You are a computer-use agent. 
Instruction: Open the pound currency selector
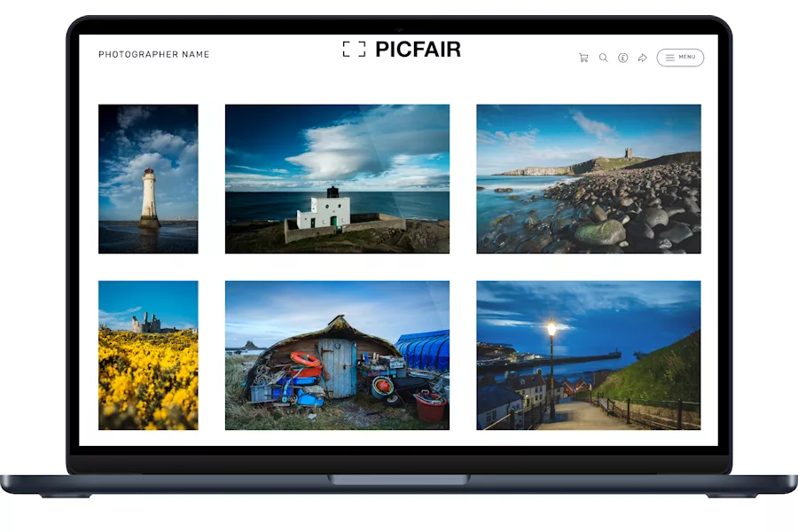622,58
